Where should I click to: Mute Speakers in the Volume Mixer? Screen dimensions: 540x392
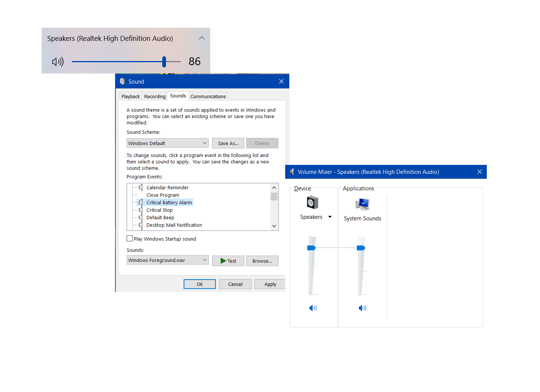(x=313, y=308)
